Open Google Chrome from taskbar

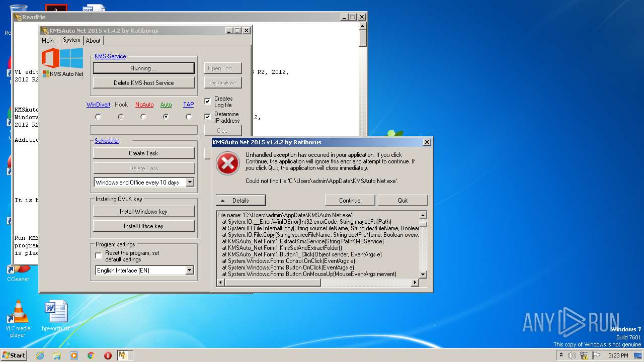pyautogui.click(x=91, y=355)
